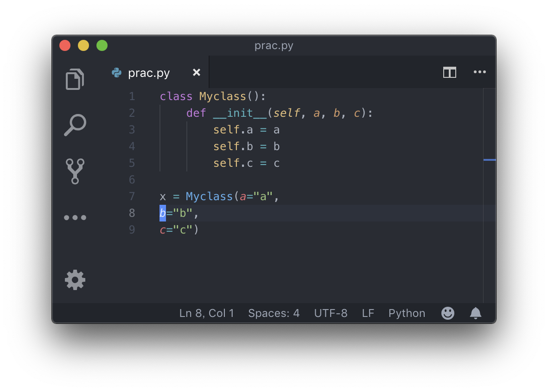Change language mode from Python
Screen dimensions: 548x392
tap(407, 313)
